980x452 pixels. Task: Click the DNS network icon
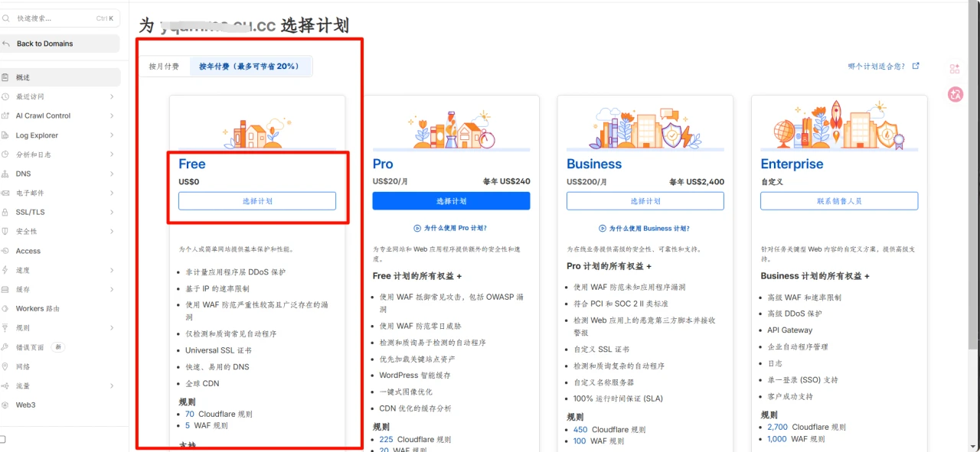click(5, 174)
